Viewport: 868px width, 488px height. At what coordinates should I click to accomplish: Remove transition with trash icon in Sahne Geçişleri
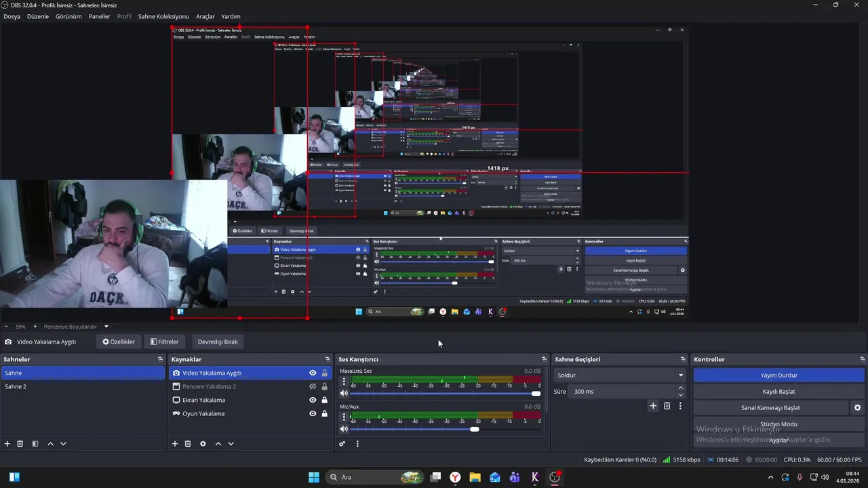pyautogui.click(x=667, y=406)
